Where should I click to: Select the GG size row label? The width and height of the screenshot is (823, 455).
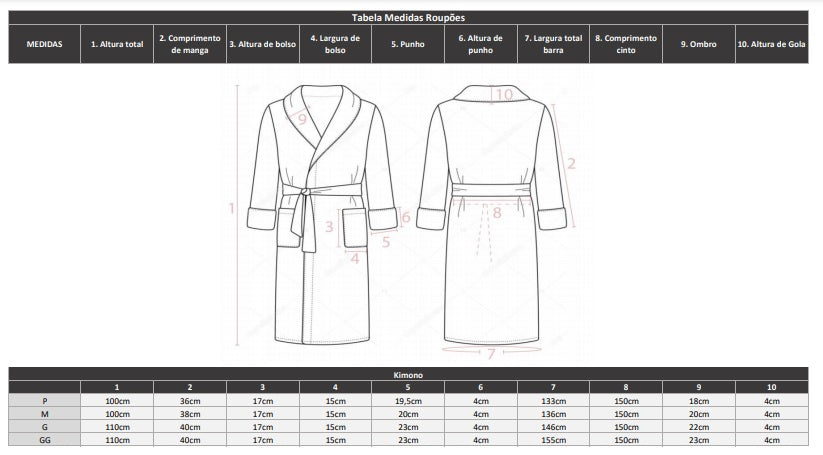click(x=44, y=439)
